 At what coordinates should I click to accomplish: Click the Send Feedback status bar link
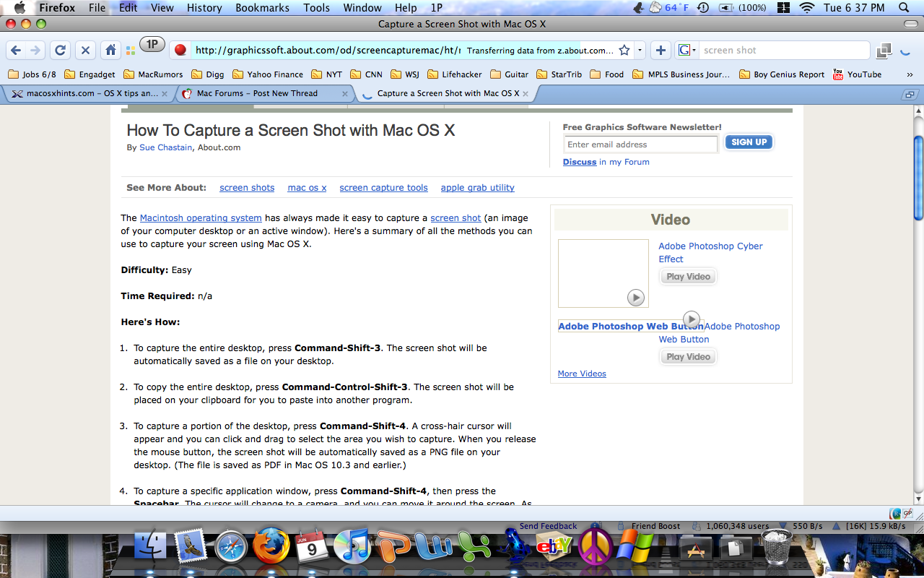[x=549, y=526]
